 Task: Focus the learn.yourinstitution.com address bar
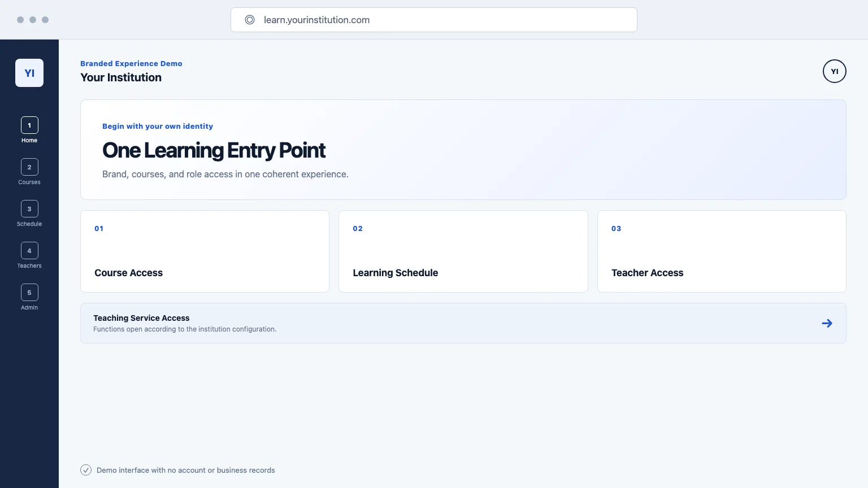pos(434,20)
